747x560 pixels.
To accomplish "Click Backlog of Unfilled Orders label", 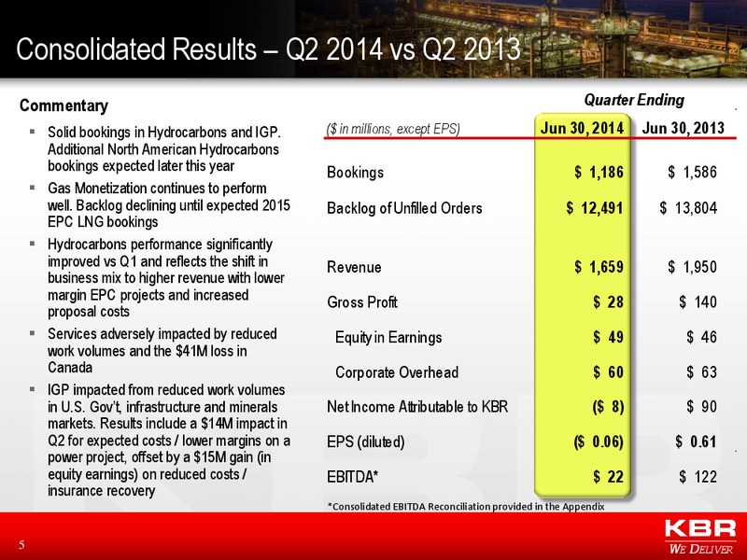I will point(404,208).
